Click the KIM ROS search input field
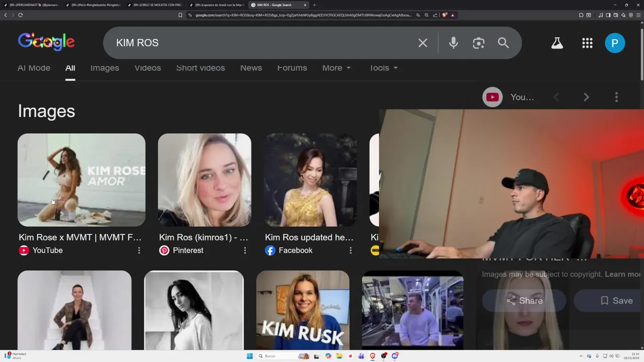 pyautogui.click(x=262, y=43)
